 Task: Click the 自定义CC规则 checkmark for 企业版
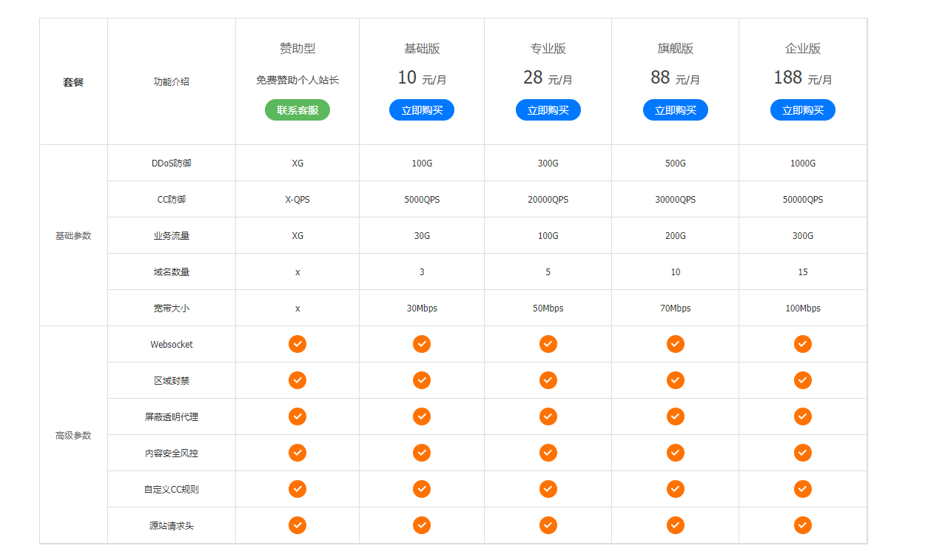pos(803,489)
